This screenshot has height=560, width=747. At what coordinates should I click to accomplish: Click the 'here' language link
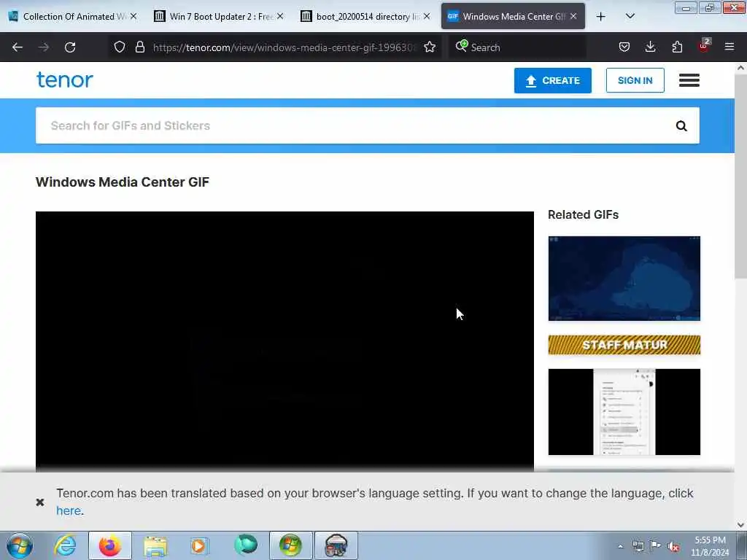point(68,510)
